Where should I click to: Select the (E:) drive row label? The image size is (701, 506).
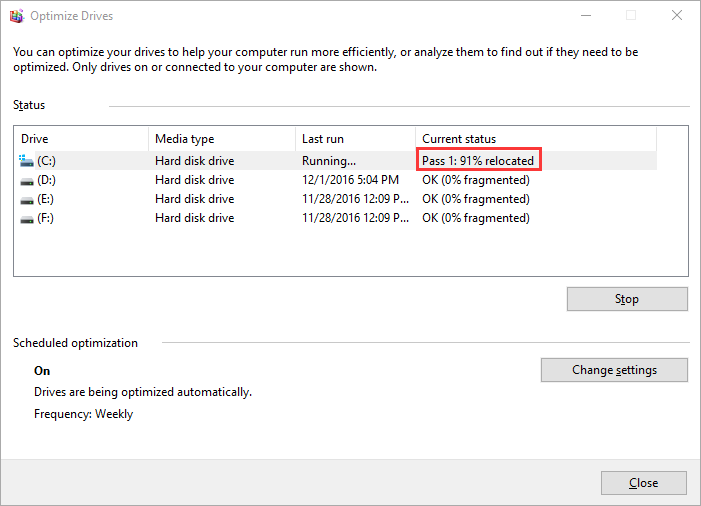(x=46, y=199)
